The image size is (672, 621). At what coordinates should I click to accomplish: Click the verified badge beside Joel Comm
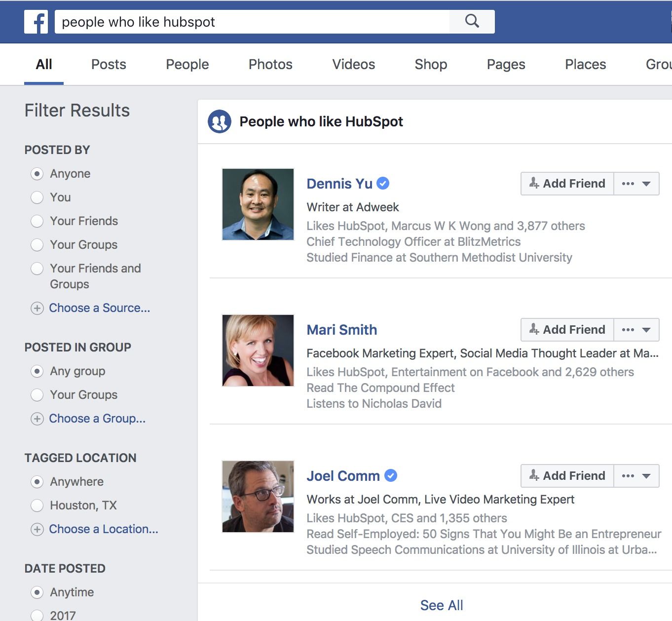(390, 475)
